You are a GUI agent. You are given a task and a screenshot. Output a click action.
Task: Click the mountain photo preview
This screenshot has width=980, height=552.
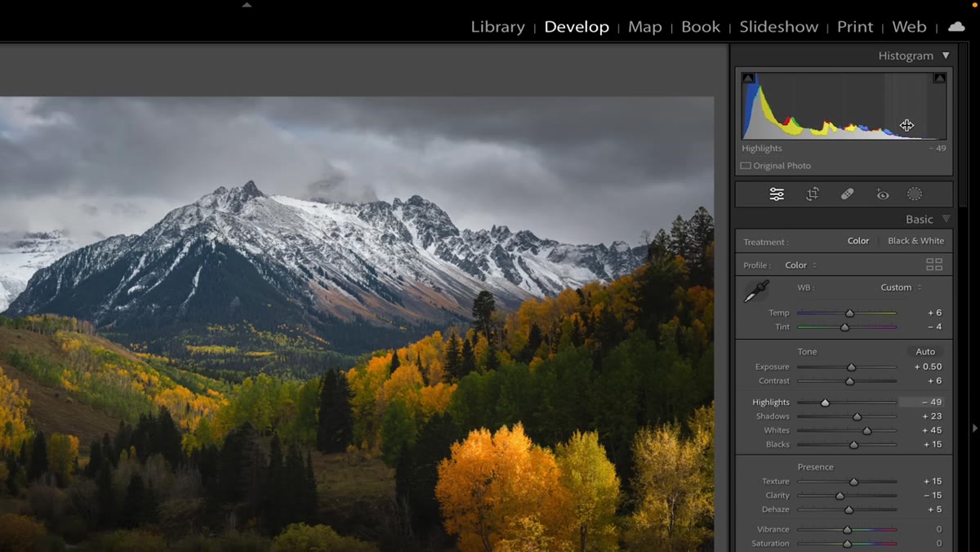point(357,324)
